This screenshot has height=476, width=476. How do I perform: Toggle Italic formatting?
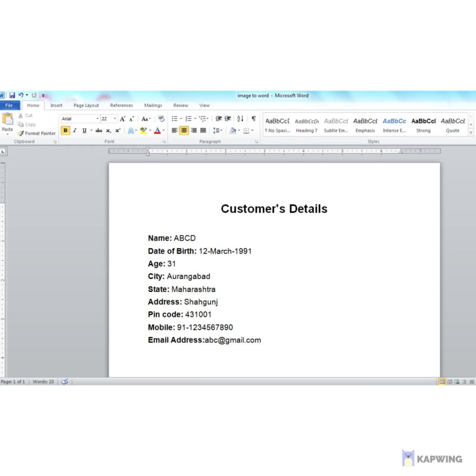pos(75,130)
